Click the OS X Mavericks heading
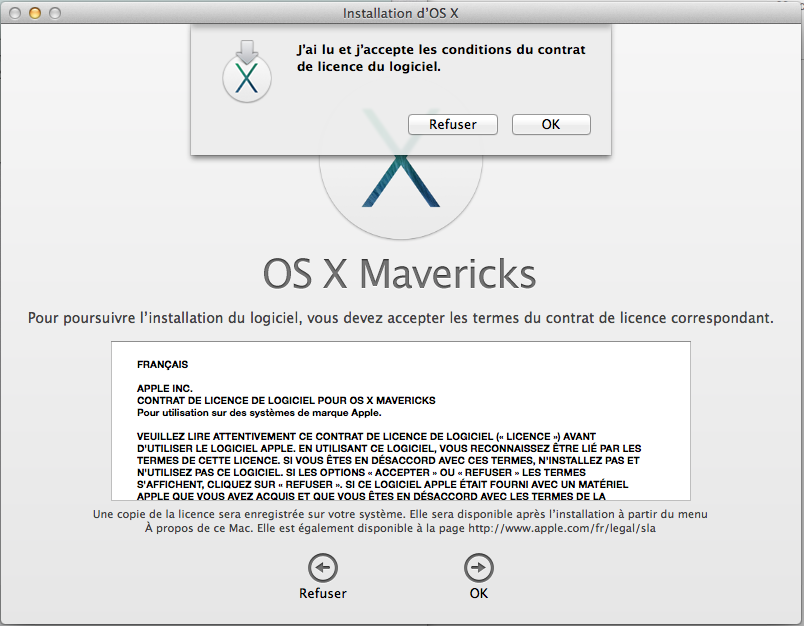 (x=400, y=273)
